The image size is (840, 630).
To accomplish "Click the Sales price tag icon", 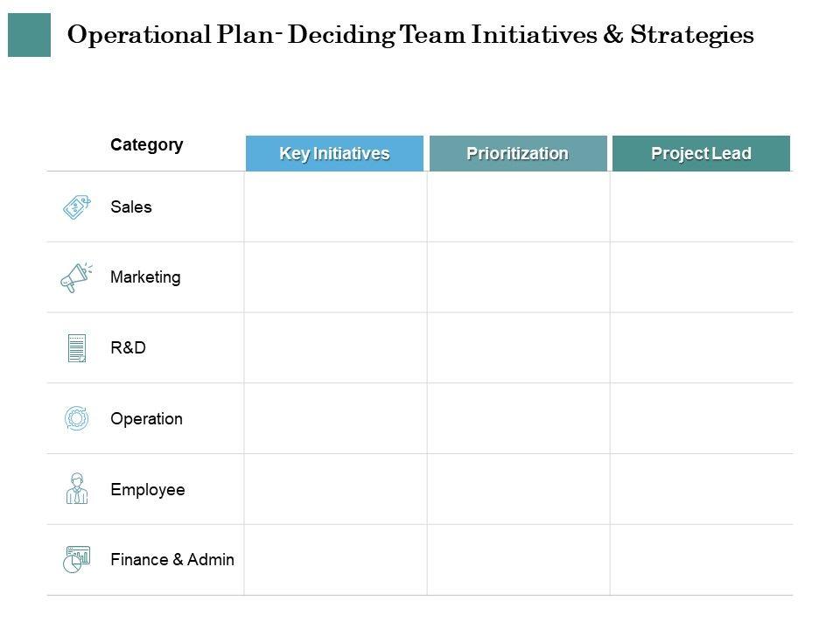I will click(77, 207).
